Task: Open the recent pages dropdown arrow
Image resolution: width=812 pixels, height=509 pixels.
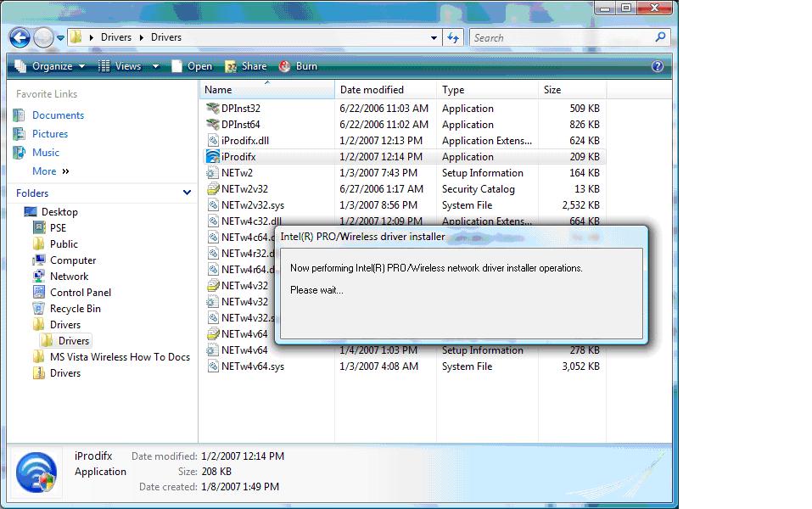Action: pyautogui.click(x=60, y=38)
